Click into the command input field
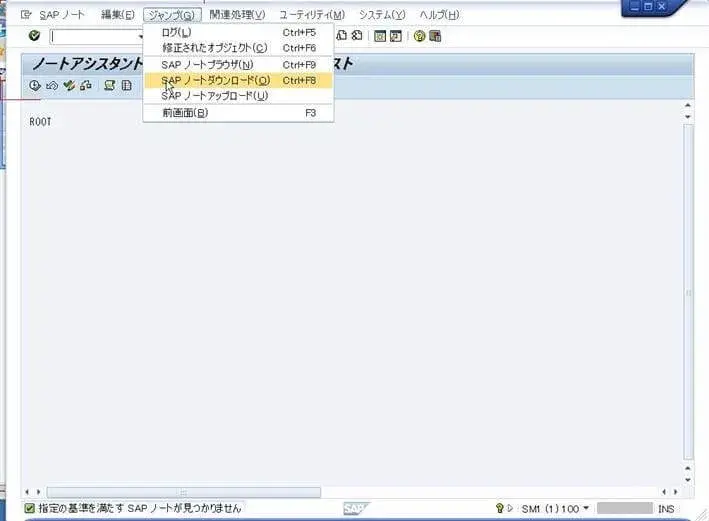This screenshot has width=709, height=521. pyautogui.click(x=94, y=36)
